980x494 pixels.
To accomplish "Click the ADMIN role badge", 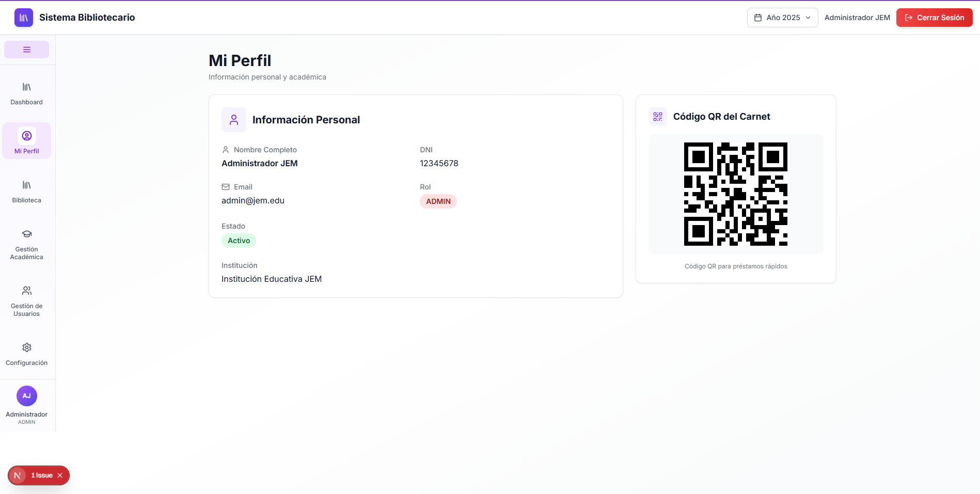I will pyautogui.click(x=438, y=201).
